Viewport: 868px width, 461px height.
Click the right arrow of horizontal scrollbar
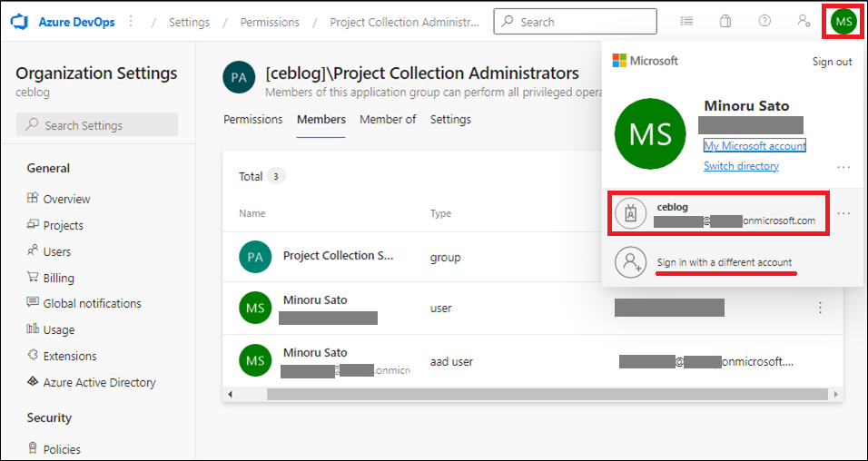pos(835,394)
